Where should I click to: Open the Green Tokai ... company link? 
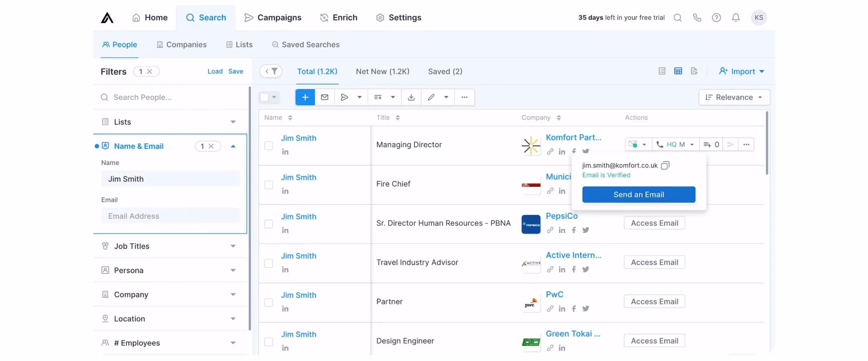pyautogui.click(x=573, y=334)
